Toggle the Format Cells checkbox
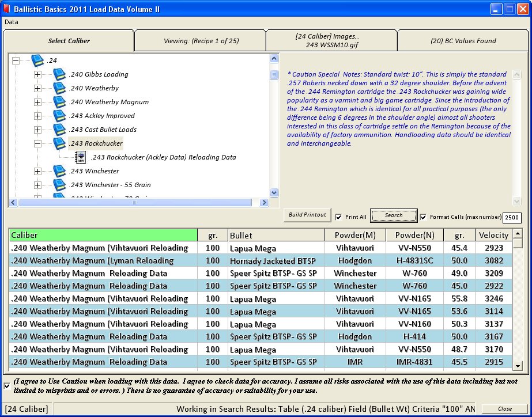 click(x=424, y=217)
